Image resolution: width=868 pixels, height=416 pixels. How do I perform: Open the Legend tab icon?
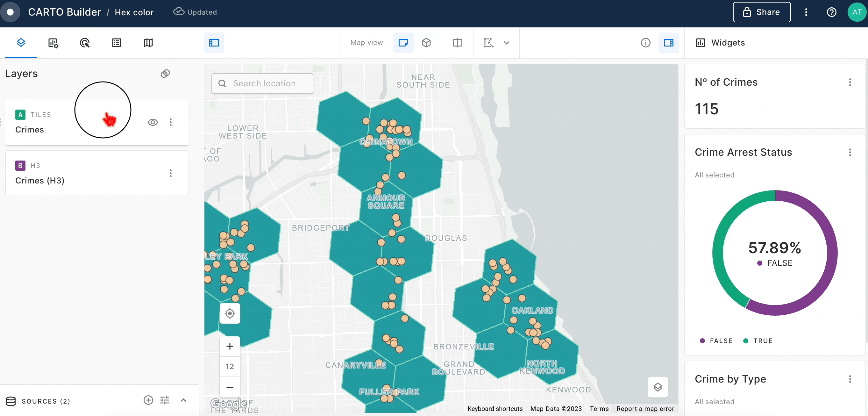116,43
